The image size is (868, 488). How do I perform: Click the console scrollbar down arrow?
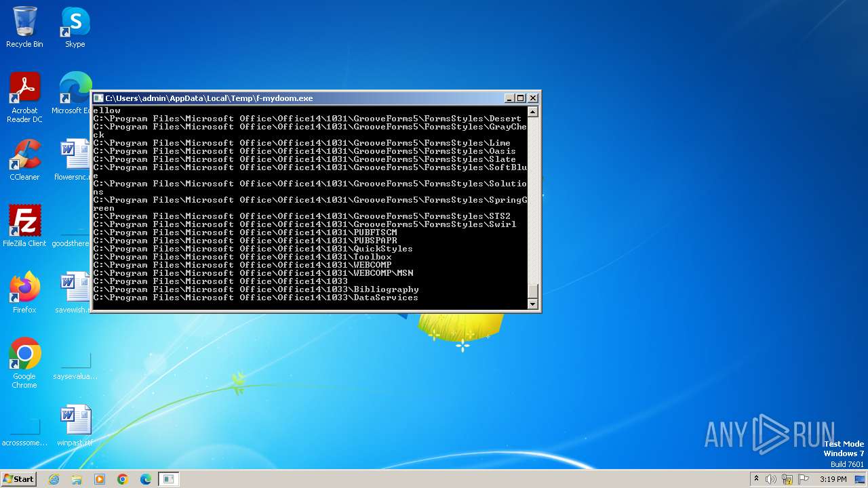click(x=533, y=304)
